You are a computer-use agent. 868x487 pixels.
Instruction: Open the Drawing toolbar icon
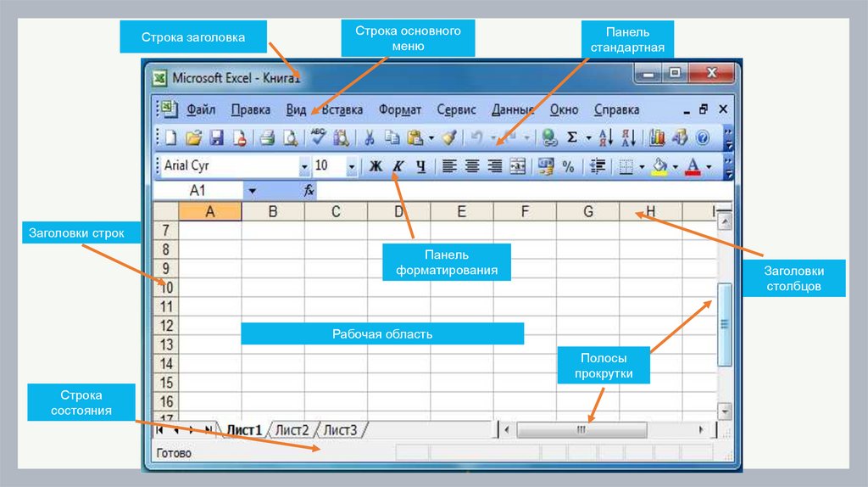pyautogui.click(x=679, y=137)
